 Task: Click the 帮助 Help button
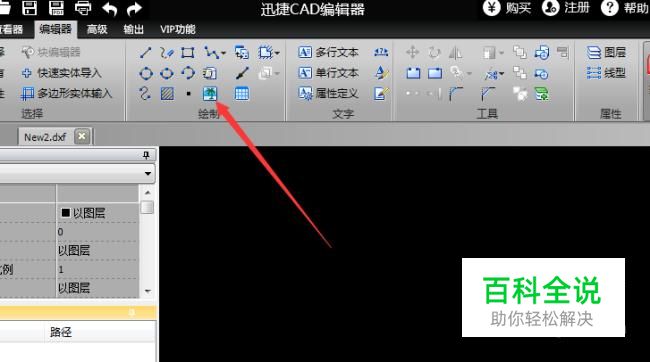click(625, 8)
